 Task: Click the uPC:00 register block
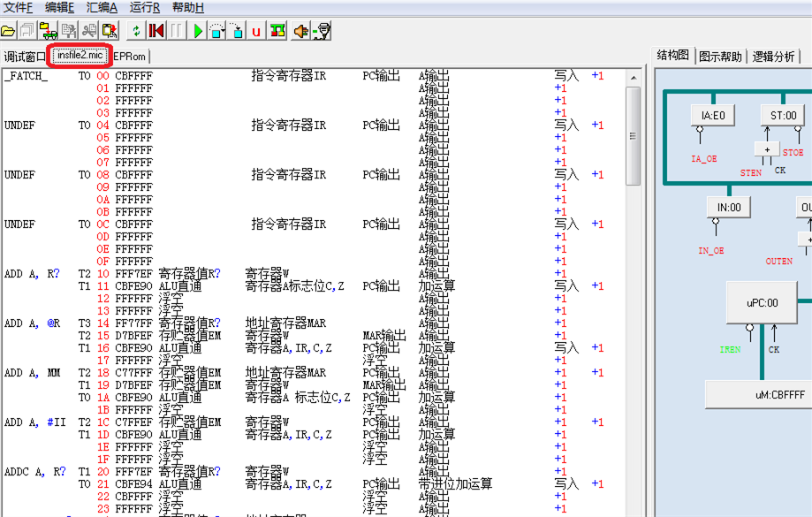pyautogui.click(x=761, y=302)
